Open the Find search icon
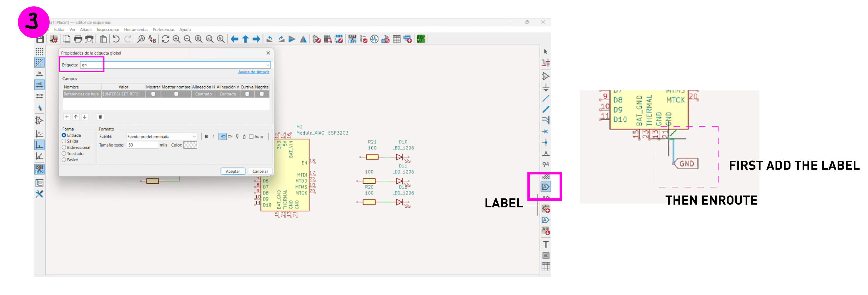Image resolution: width=868 pixels, height=295 pixels. coord(141,39)
